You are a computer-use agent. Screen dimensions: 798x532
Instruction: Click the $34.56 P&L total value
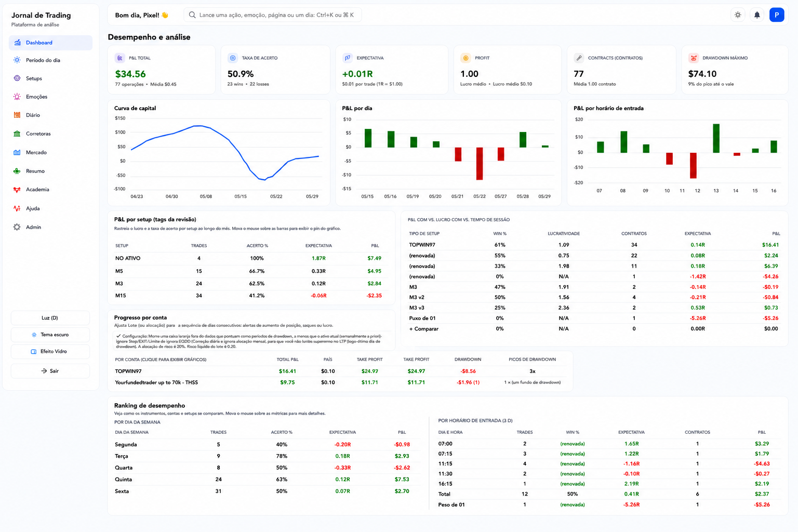point(130,74)
